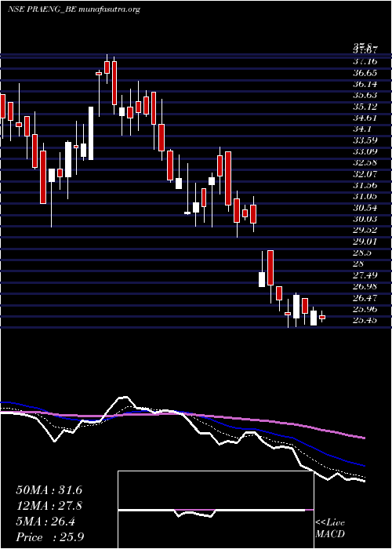Click the 34.61 price label
The image size is (392, 549).
[365, 118]
